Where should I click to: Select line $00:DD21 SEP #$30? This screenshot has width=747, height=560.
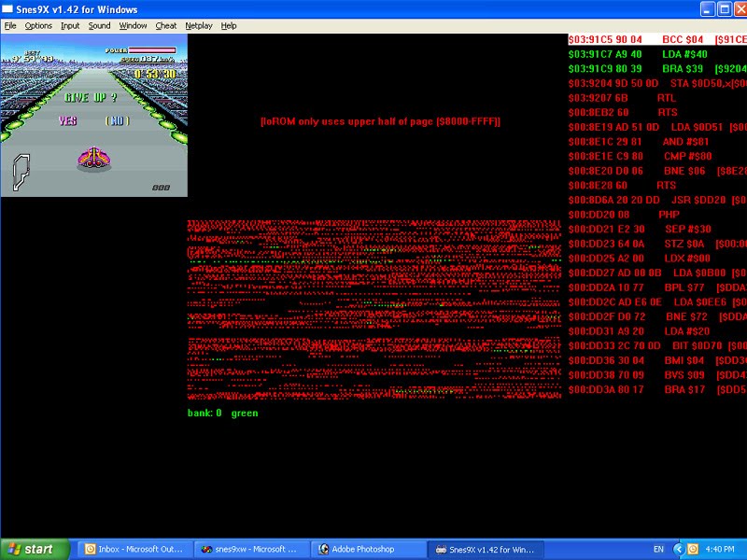click(x=640, y=229)
